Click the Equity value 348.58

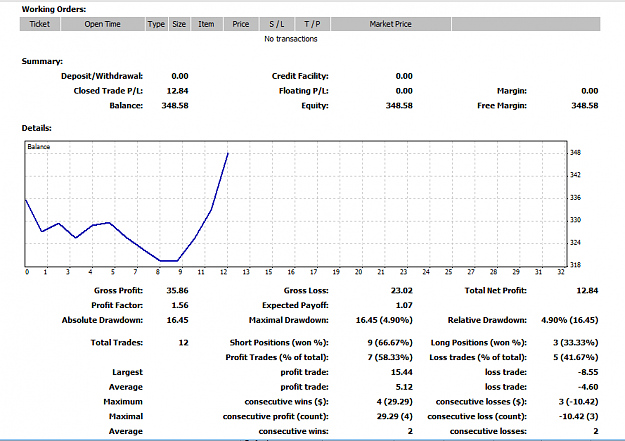click(399, 106)
